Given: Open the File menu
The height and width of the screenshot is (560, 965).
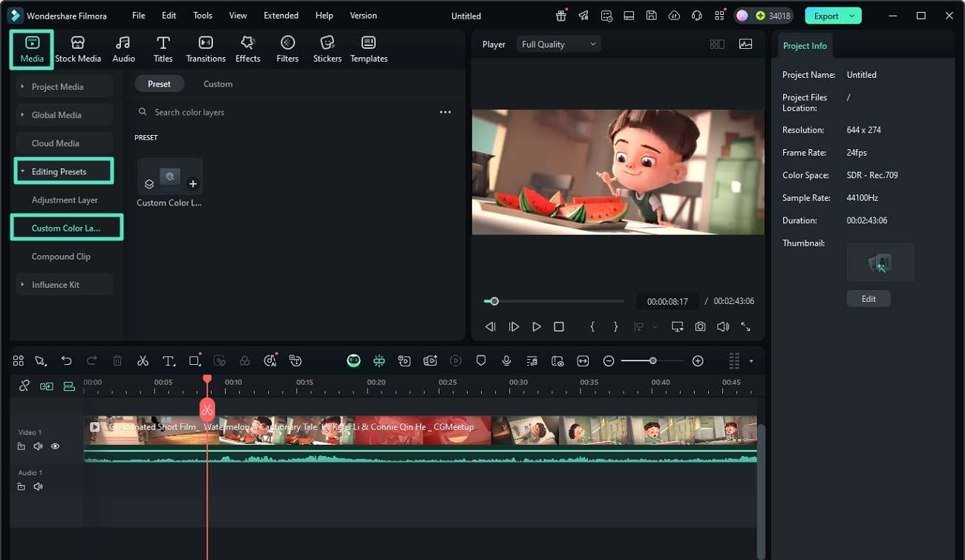Looking at the screenshot, I should click(139, 16).
